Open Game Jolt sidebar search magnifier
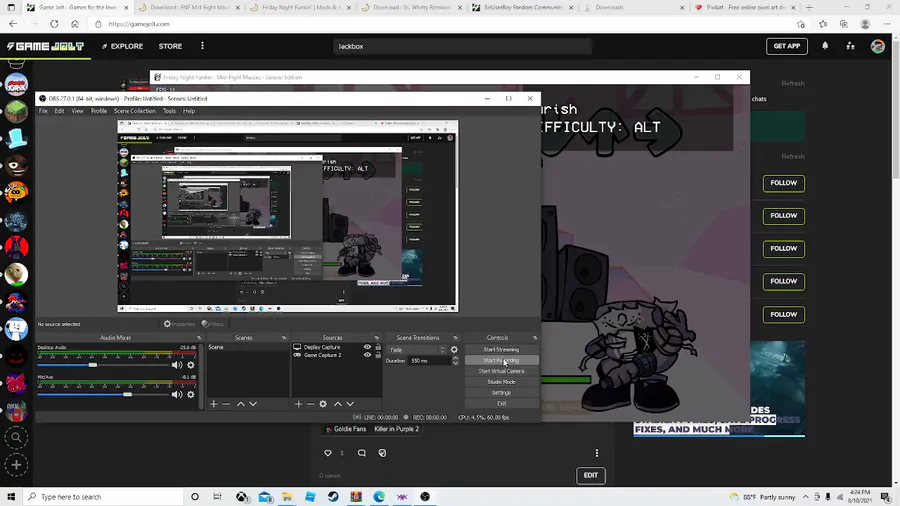The height and width of the screenshot is (506, 900). [16, 438]
